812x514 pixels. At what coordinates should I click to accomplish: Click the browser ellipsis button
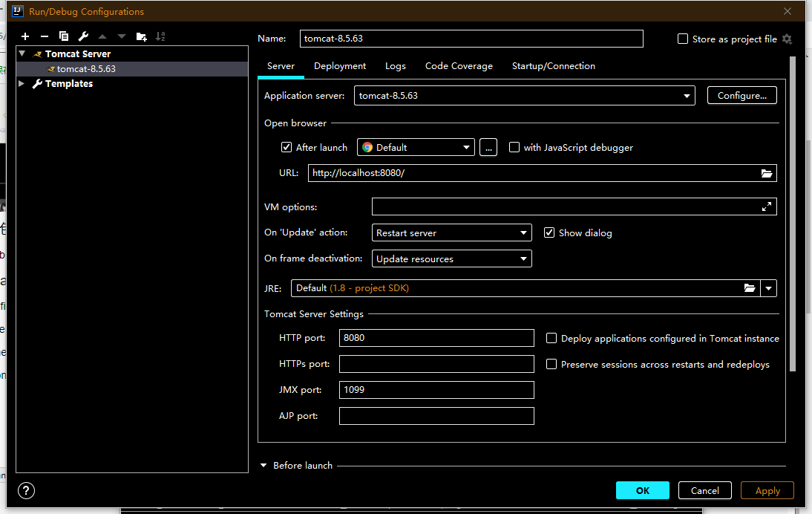point(488,148)
